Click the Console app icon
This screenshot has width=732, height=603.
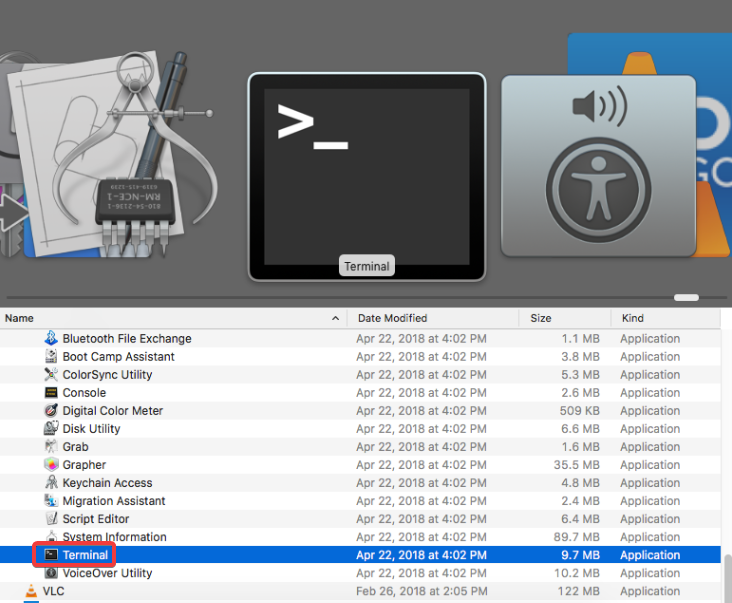click(x=51, y=392)
